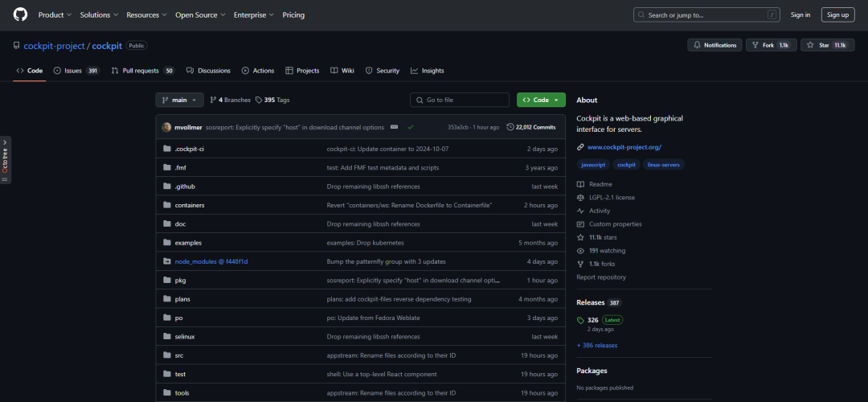Image resolution: width=868 pixels, height=402 pixels.
Task: Expand the Resources menu
Action: coord(147,15)
